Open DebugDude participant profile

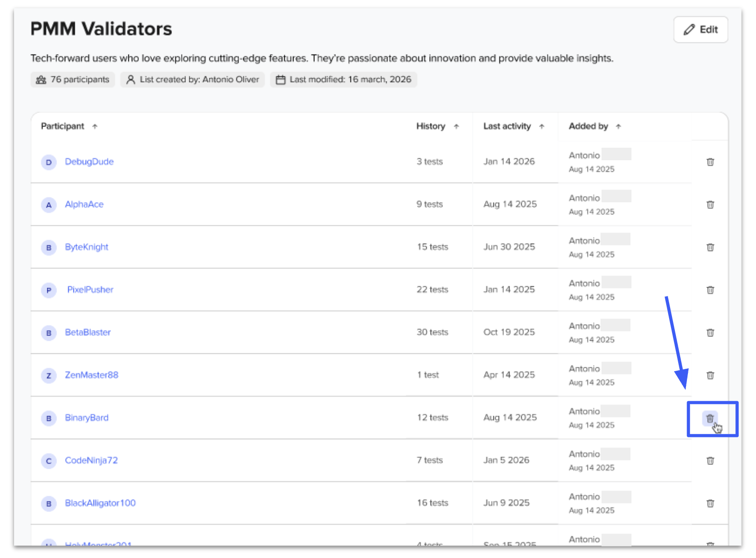tap(89, 162)
